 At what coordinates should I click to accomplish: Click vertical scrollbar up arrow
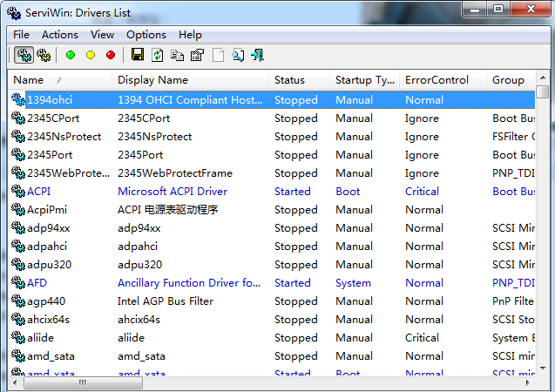pos(543,91)
